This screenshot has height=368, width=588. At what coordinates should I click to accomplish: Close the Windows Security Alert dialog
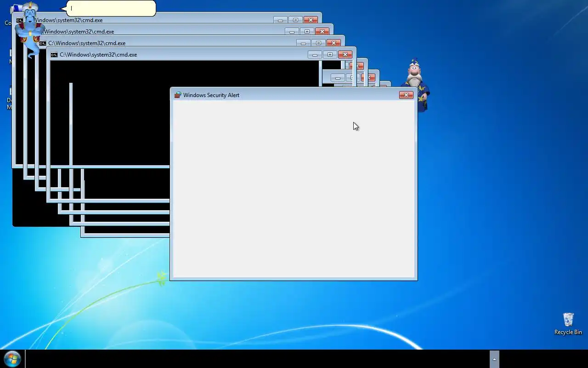(x=406, y=95)
